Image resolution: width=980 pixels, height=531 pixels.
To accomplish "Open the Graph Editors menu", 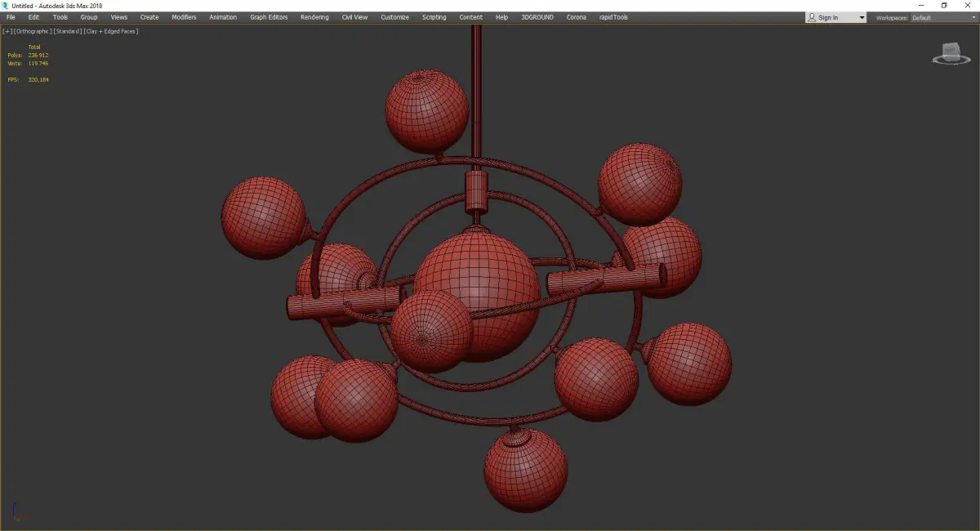I will click(x=269, y=17).
